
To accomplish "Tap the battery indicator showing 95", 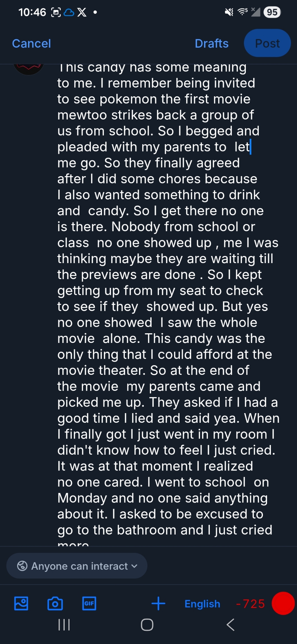I will coord(272,12).
